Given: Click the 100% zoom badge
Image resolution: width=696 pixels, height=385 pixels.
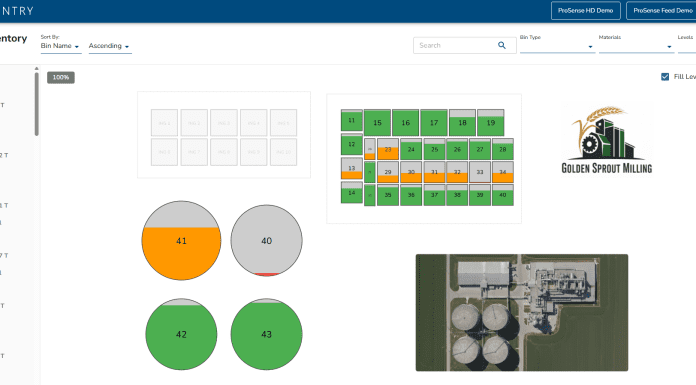Looking at the screenshot, I should coord(61,77).
